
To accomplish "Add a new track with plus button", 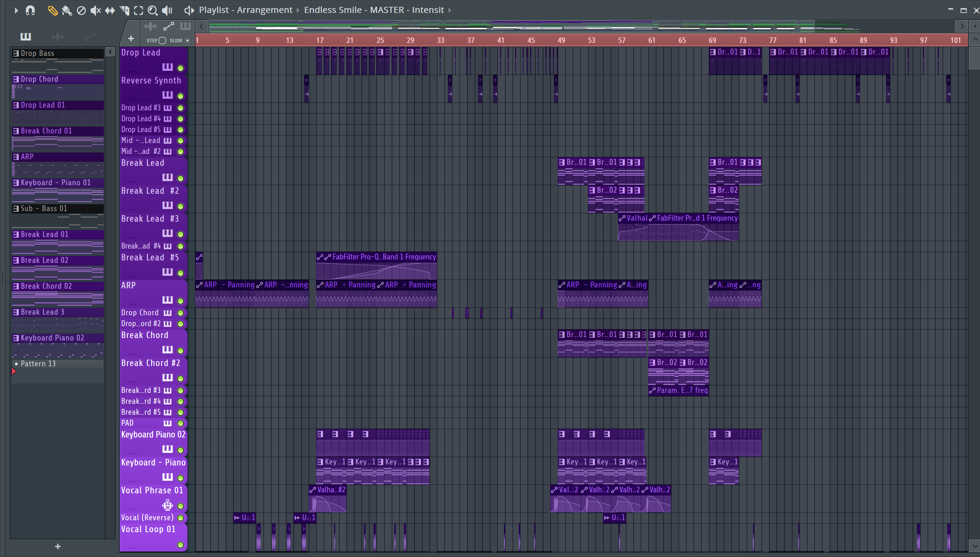I will point(131,38).
